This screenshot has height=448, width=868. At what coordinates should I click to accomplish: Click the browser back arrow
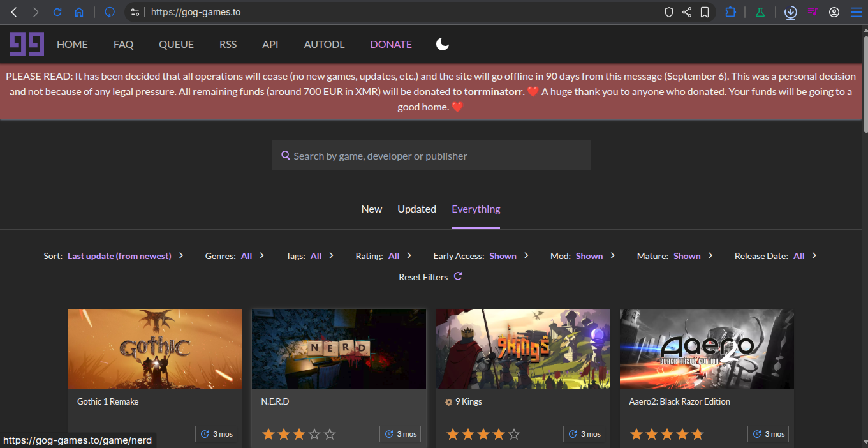(x=14, y=12)
